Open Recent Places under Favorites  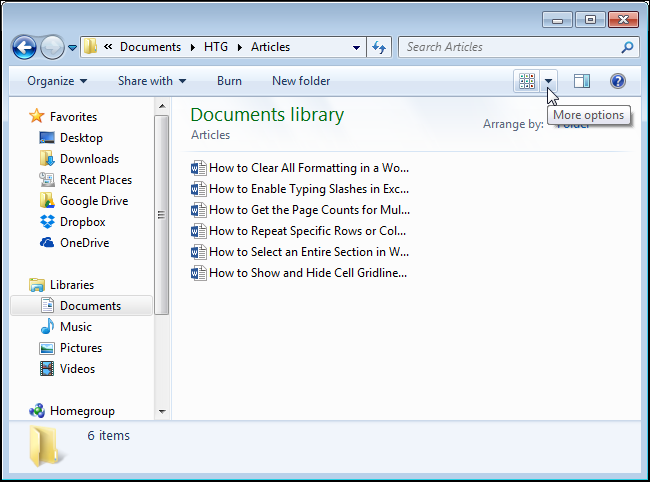(96, 180)
